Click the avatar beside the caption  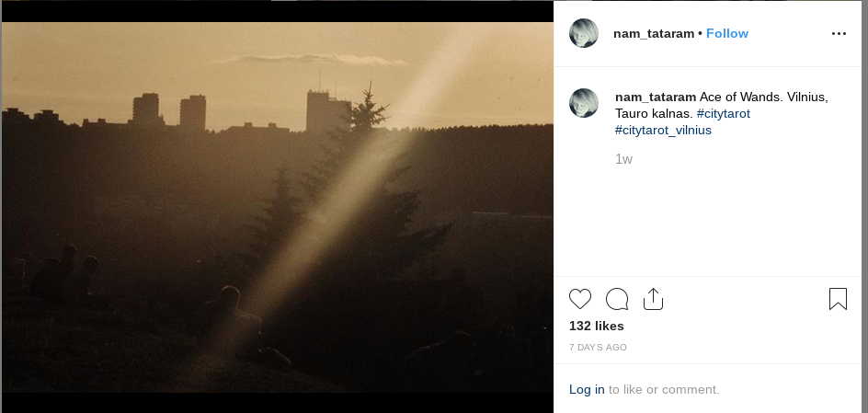point(585,103)
